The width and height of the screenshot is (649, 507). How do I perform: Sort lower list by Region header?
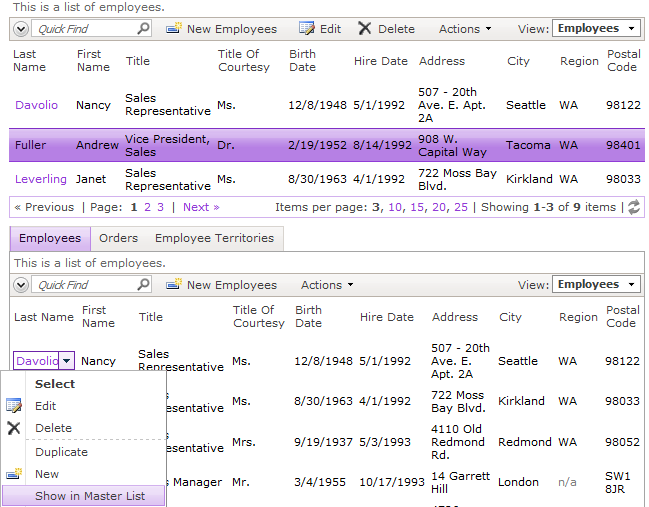(x=578, y=317)
